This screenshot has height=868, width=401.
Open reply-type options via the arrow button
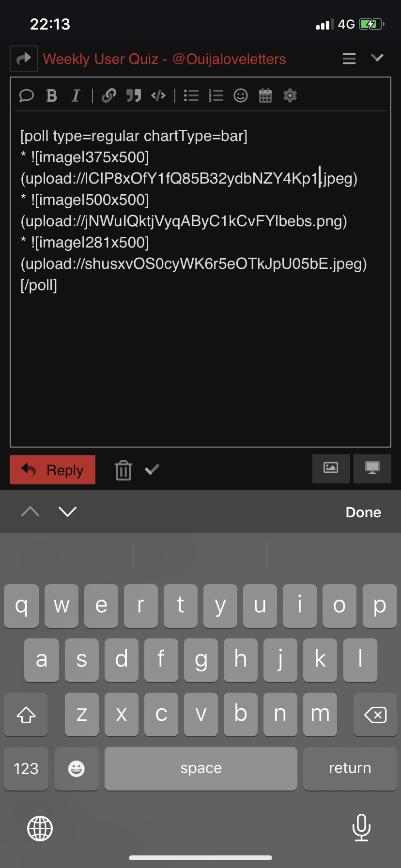tap(24, 59)
